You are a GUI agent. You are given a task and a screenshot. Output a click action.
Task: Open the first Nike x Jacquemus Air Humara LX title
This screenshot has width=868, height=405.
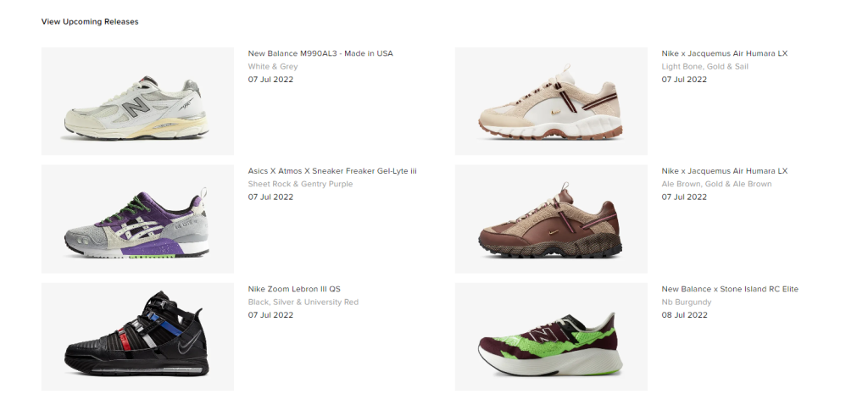point(725,53)
